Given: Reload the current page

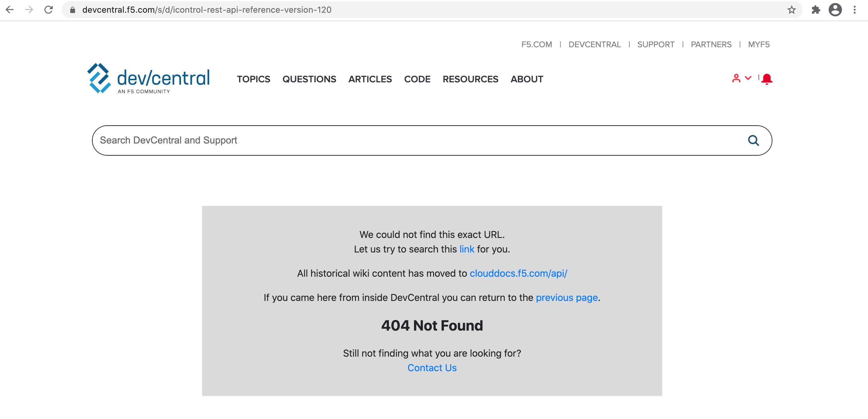Looking at the screenshot, I should (x=48, y=10).
